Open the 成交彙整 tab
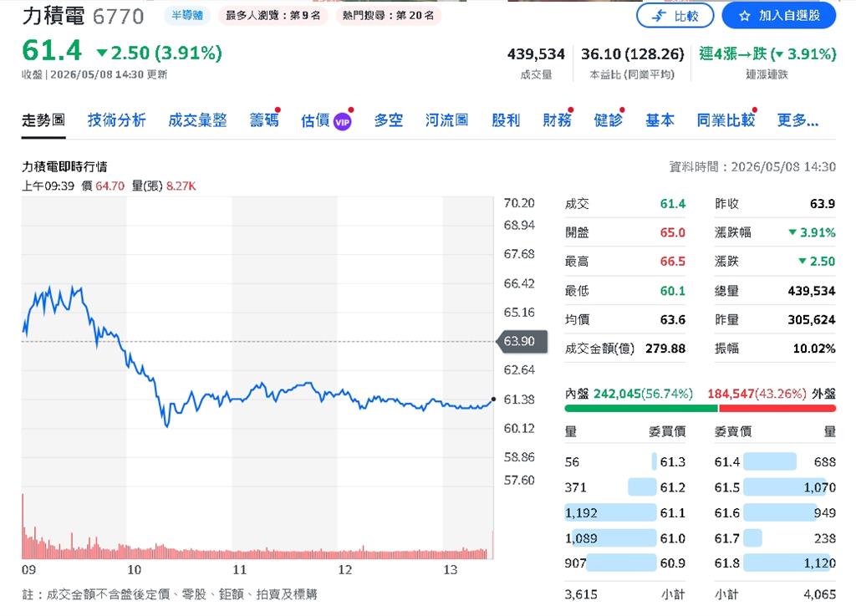Screen dimensions: 856x616 coord(197,120)
